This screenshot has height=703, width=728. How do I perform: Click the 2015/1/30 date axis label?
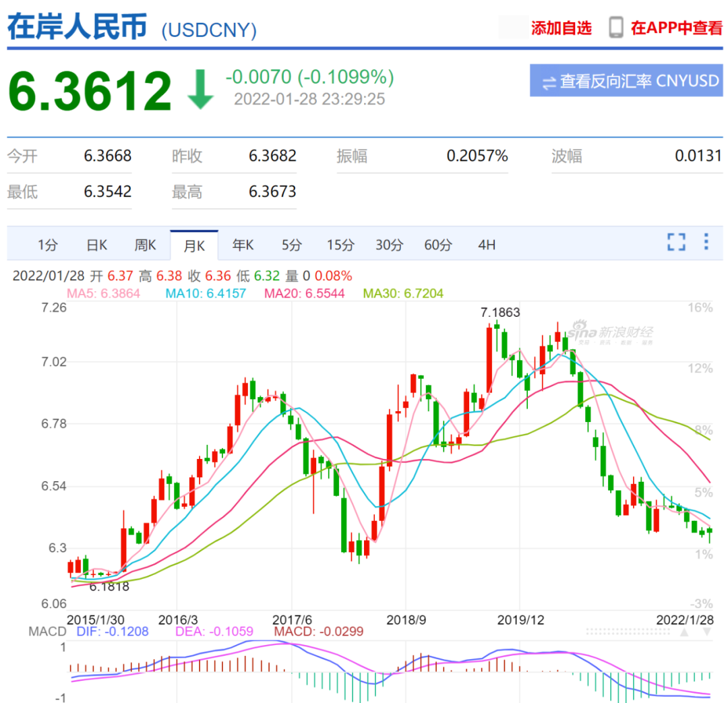point(95,619)
